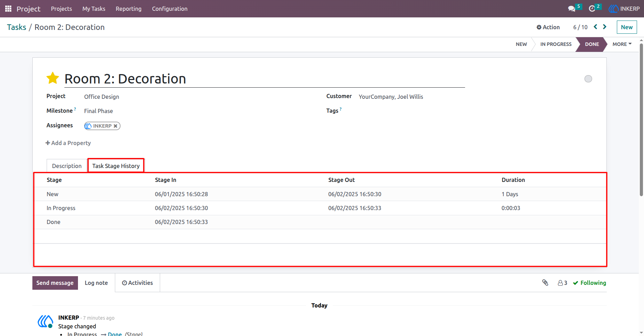Set the task state circle indicator
Screen dimensions: 644x336
[x=588, y=79]
